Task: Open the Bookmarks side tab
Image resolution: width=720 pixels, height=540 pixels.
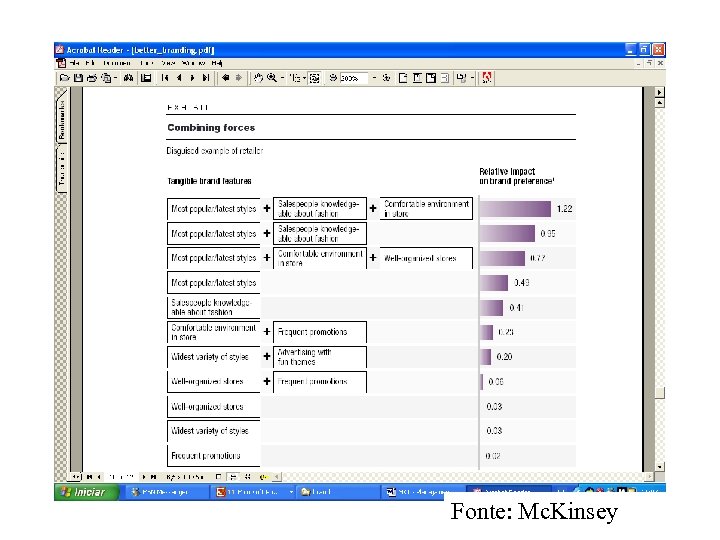Action: (x=62, y=118)
